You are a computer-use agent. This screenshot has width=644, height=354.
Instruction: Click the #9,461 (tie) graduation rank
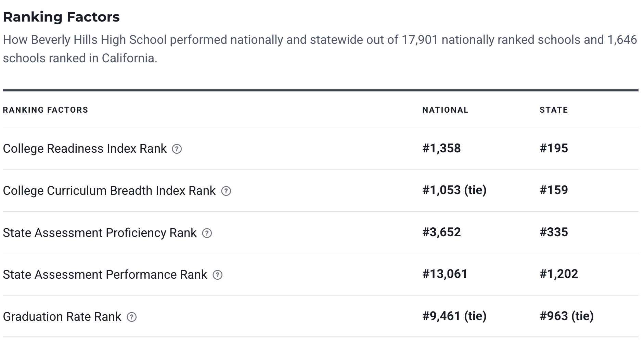click(454, 316)
